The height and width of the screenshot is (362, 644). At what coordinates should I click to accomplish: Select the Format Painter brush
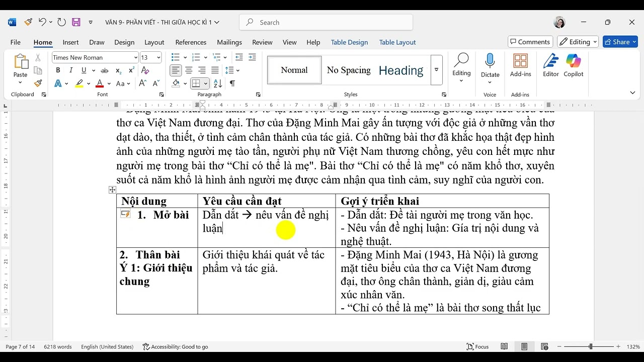point(38,83)
